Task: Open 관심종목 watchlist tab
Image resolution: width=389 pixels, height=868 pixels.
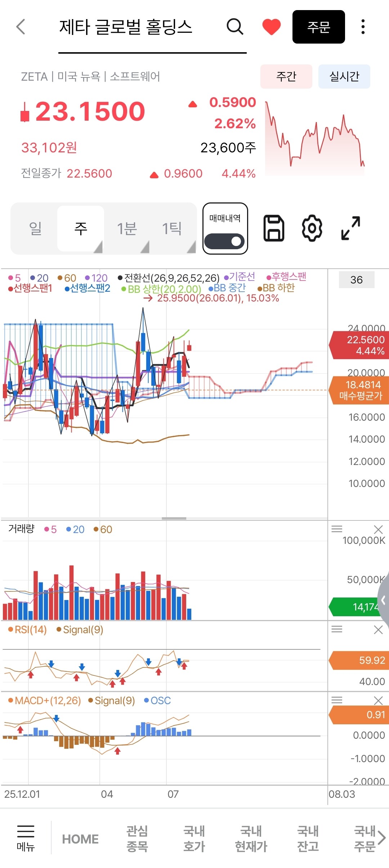Action: 137,838
